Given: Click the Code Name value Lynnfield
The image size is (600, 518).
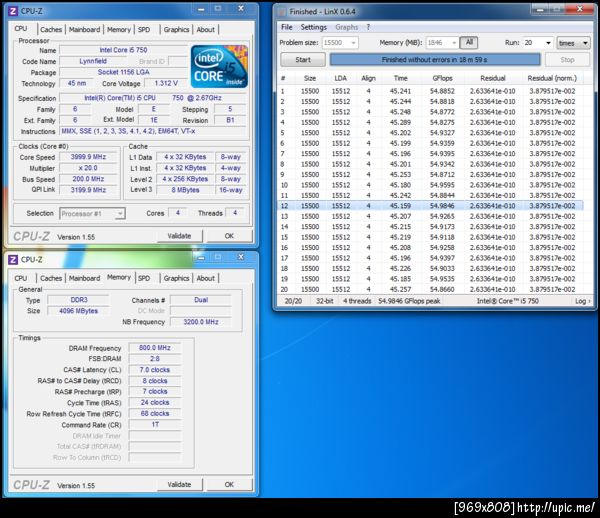Looking at the screenshot, I should click(93, 61).
